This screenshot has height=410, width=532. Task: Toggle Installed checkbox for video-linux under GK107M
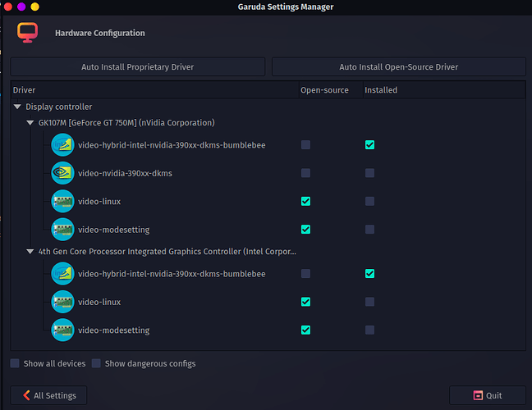tap(369, 201)
